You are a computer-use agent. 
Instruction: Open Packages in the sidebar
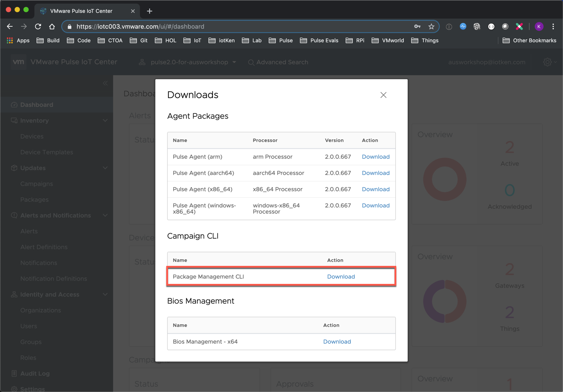(x=34, y=200)
